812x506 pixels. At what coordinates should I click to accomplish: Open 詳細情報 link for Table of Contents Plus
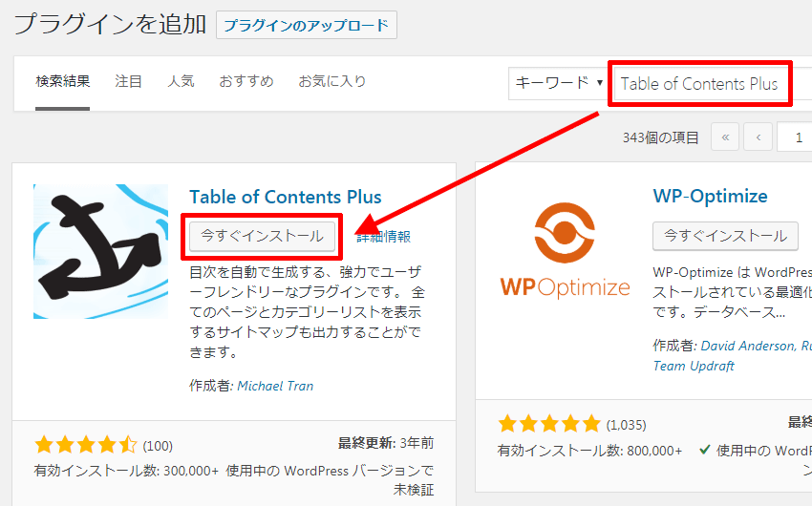tap(384, 237)
